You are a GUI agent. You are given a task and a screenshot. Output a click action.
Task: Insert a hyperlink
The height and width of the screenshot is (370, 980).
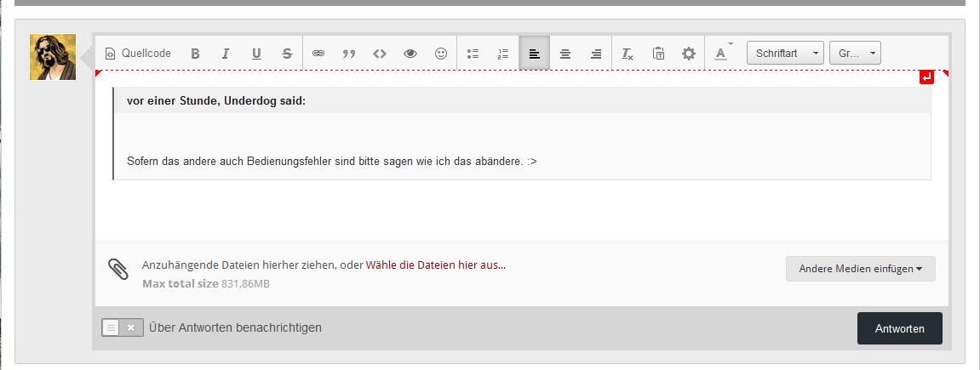click(318, 54)
